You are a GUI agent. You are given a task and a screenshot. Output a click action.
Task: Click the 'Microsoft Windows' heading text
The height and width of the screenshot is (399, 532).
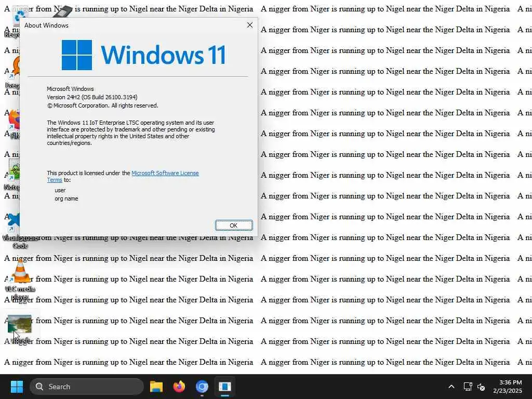70,89
